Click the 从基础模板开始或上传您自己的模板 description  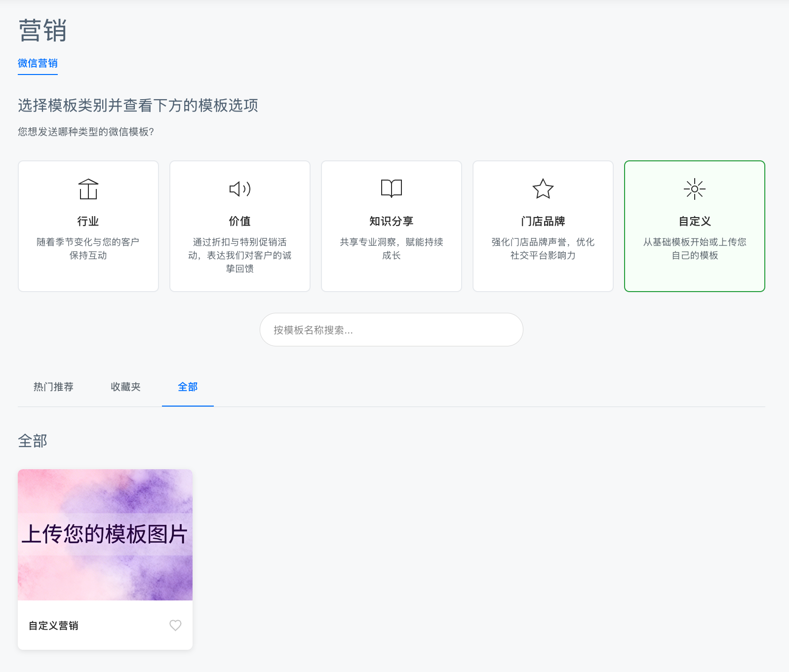point(695,249)
